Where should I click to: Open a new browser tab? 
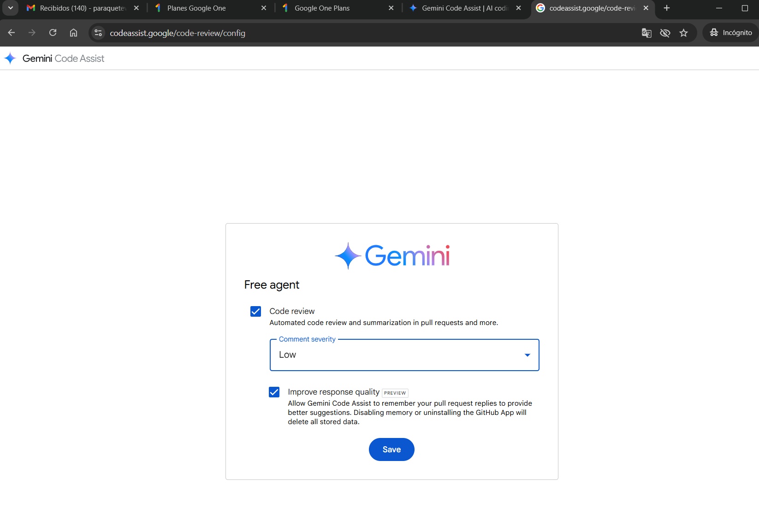pyautogui.click(x=666, y=8)
